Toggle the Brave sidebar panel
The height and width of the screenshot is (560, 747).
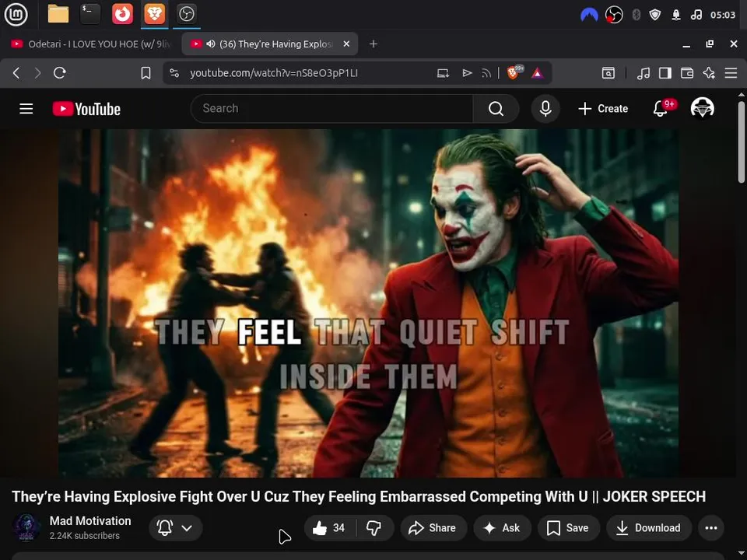coord(665,73)
